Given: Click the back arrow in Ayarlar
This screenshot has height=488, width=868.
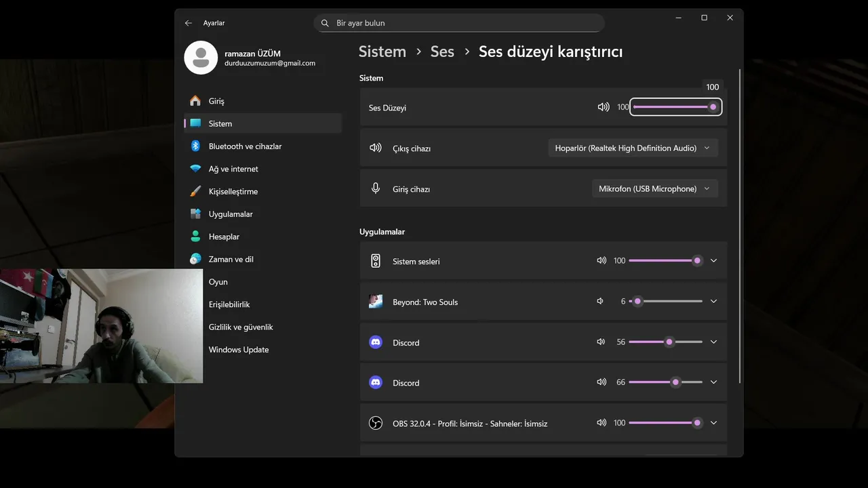Looking at the screenshot, I should point(189,23).
